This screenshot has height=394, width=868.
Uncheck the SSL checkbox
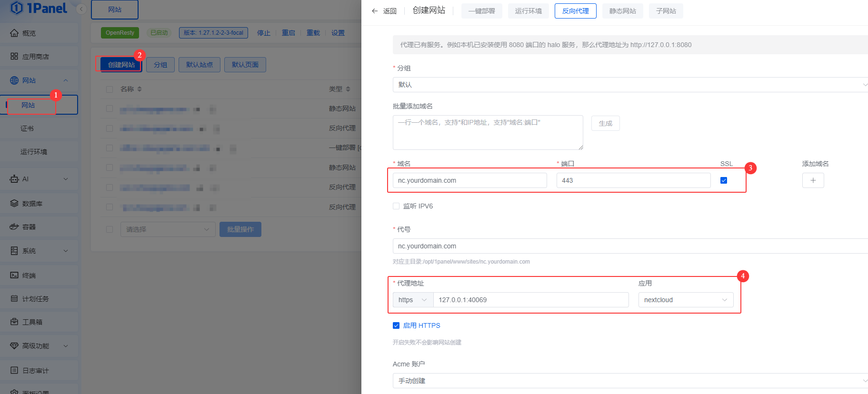coord(724,180)
